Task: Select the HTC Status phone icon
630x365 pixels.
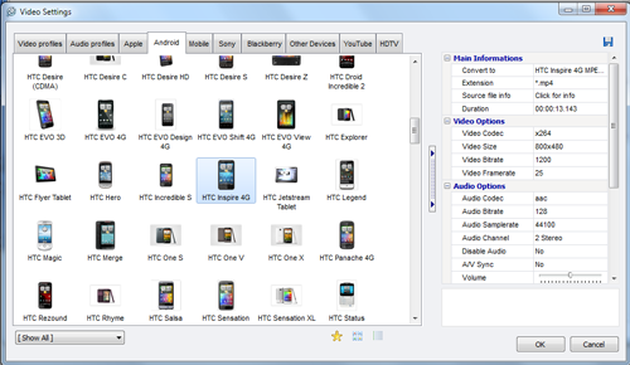Action: click(346, 295)
